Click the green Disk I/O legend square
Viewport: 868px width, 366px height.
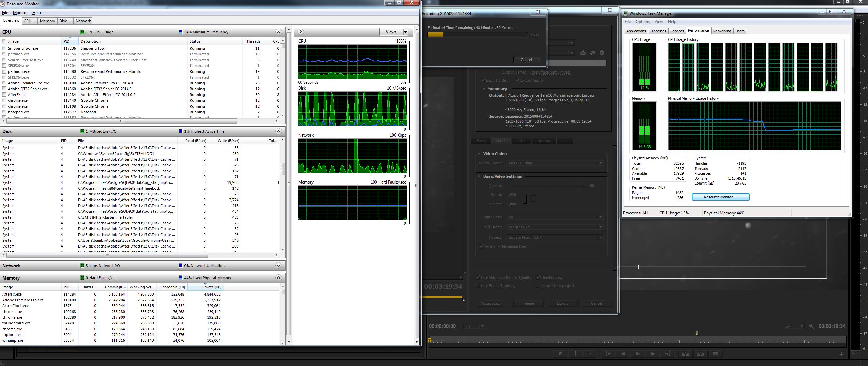pyautogui.click(x=82, y=131)
